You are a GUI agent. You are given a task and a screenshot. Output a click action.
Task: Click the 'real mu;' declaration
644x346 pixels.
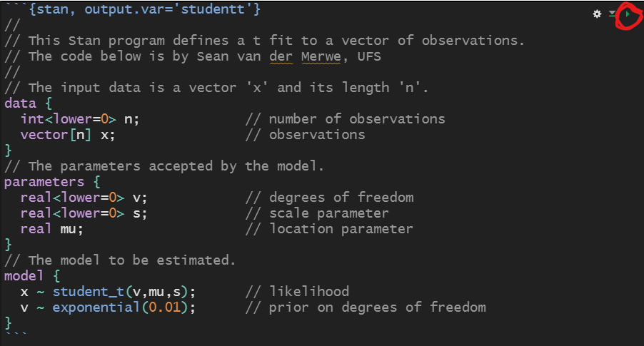coord(52,229)
